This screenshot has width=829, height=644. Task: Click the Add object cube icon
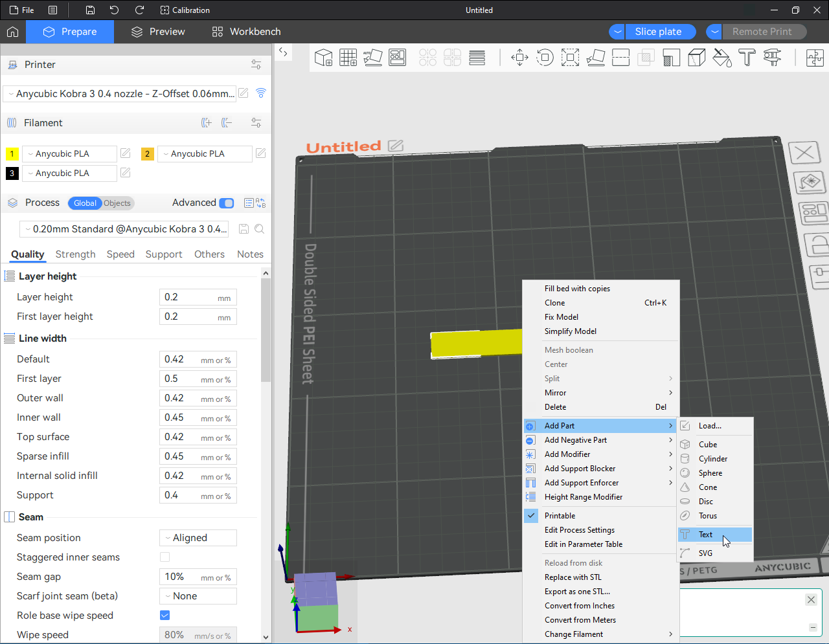pos(323,58)
